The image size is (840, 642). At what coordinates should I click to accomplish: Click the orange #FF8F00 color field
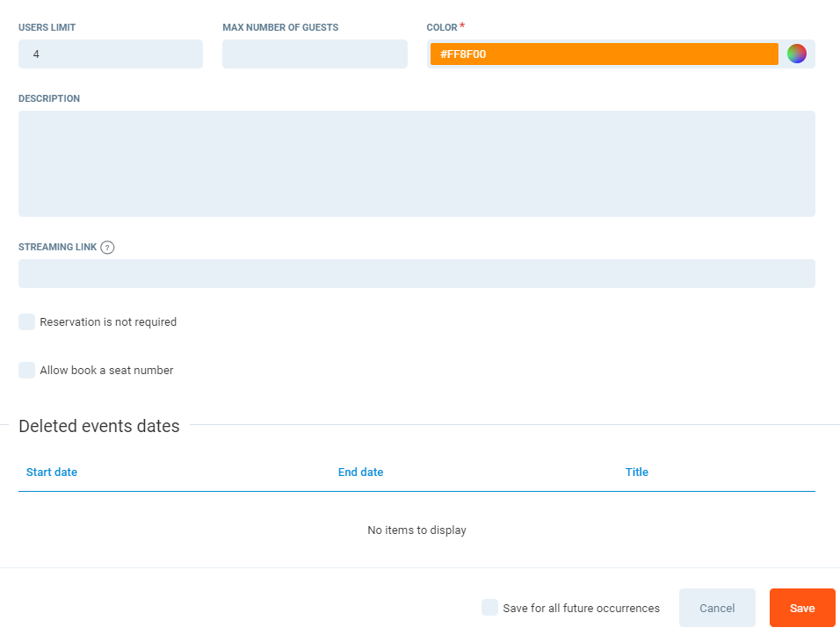(x=604, y=54)
